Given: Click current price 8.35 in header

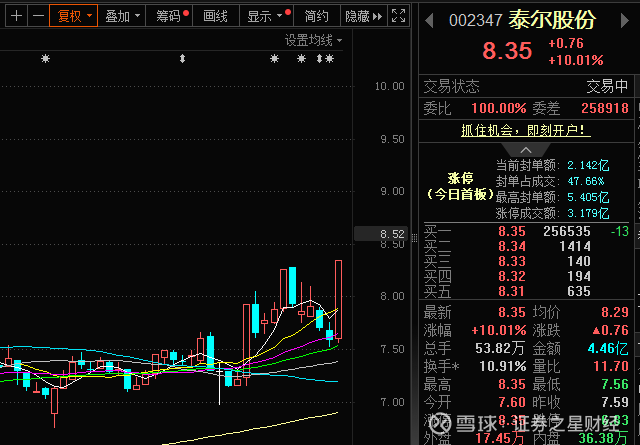Looking at the screenshot, I should point(507,51).
